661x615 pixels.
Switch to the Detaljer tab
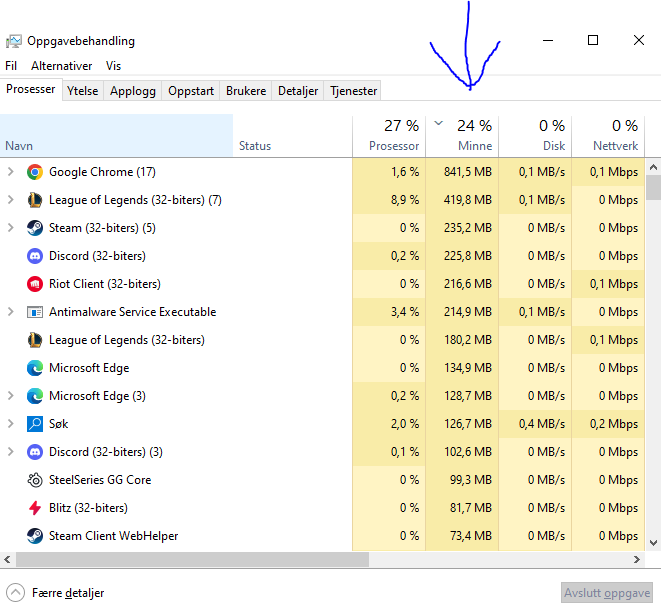click(298, 91)
